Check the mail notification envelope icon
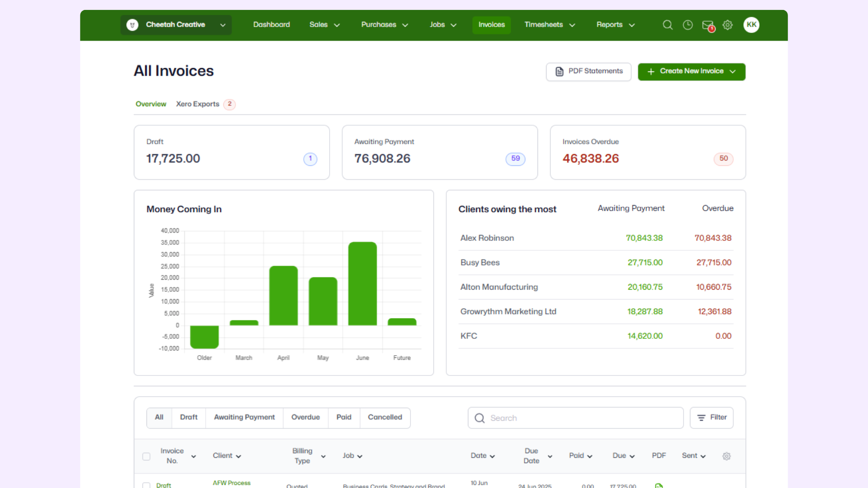Viewport: 868px width, 488px height. click(708, 25)
